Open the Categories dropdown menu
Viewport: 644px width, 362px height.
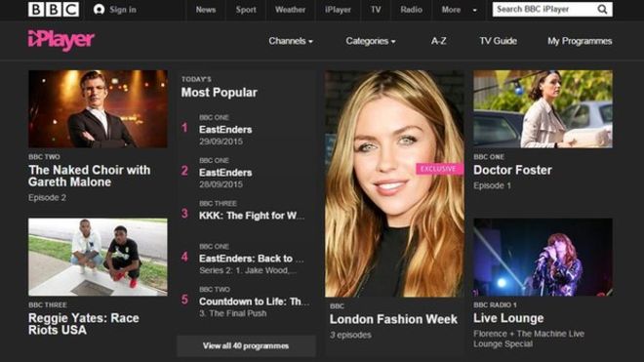tap(371, 41)
